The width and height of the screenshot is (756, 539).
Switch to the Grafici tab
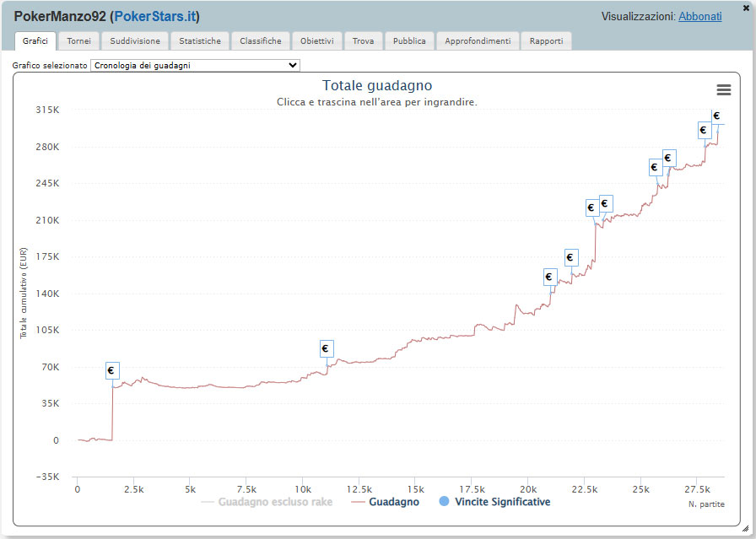click(x=35, y=41)
